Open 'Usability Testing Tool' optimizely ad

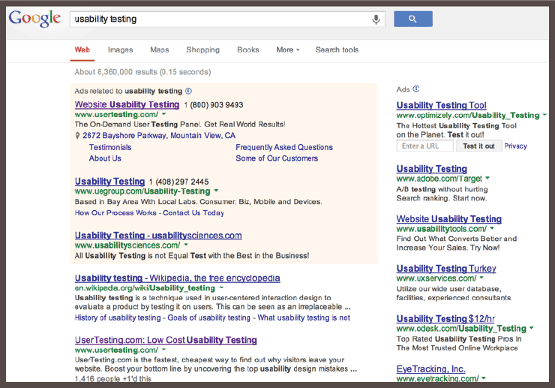tap(441, 105)
